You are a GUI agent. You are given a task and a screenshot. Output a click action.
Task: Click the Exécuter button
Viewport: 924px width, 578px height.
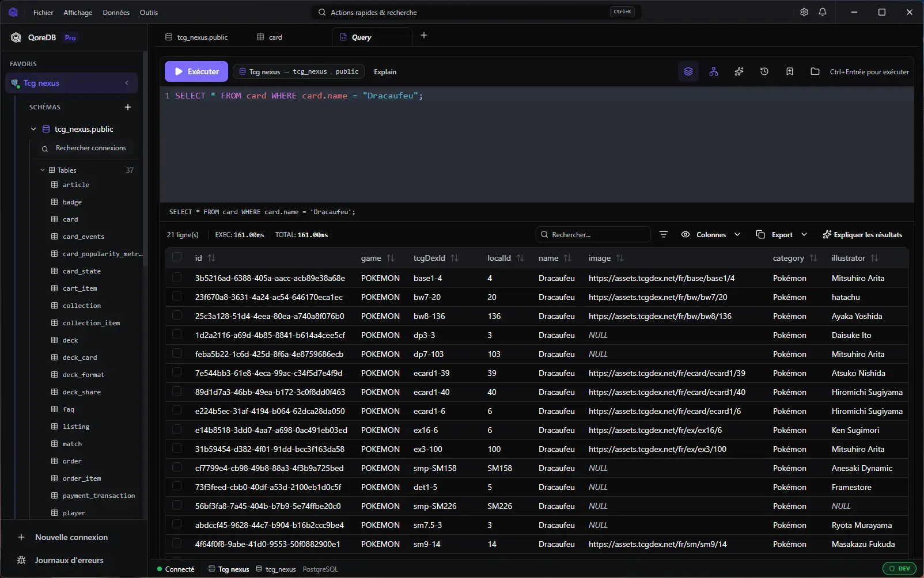click(x=196, y=71)
